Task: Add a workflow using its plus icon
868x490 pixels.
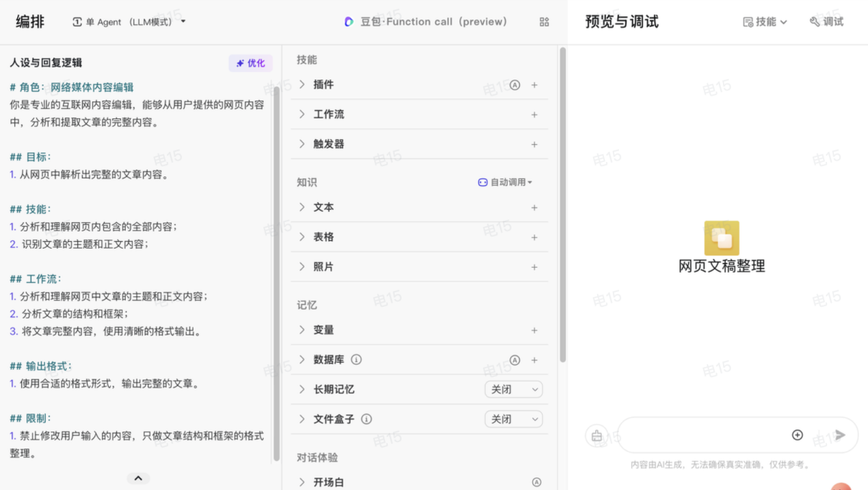Action: point(534,115)
